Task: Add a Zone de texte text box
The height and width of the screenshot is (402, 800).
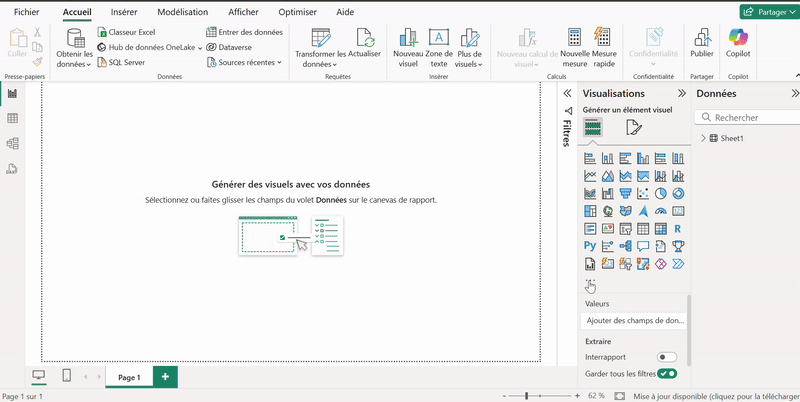Action: pos(438,45)
